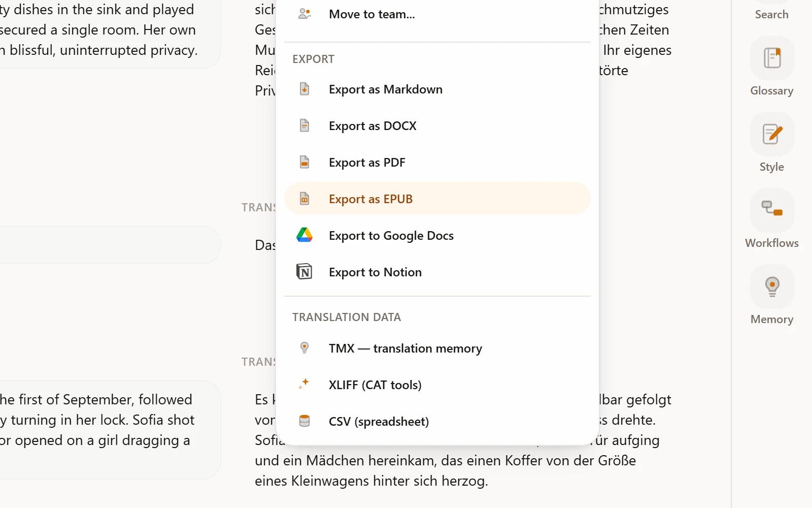Viewport: 812px width, 508px height.
Task: Click the EXPORT section heading
Action: pos(313,59)
